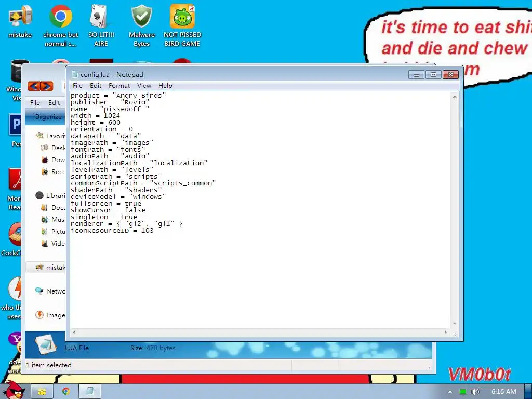This screenshot has height=399, width=532.
Task: Click the Notepad icon in the taskbar
Action: [x=90, y=392]
